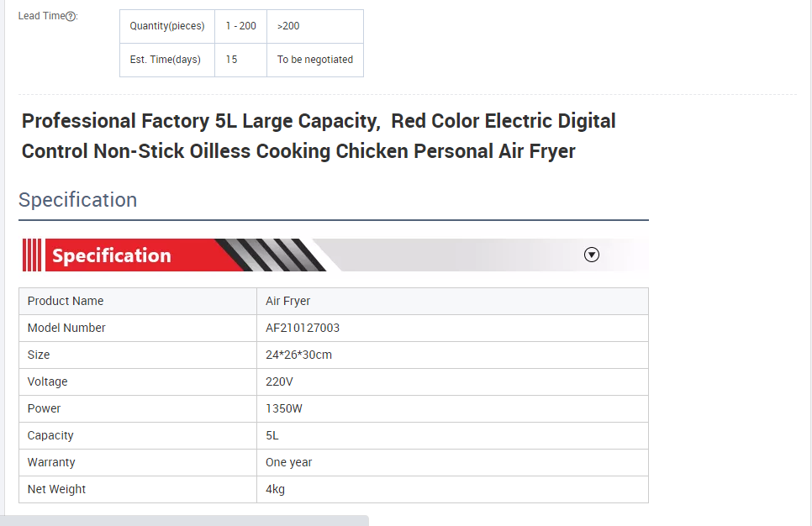
Task: Click the Professional Factory 5L air fryer title
Action: coord(319,136)
